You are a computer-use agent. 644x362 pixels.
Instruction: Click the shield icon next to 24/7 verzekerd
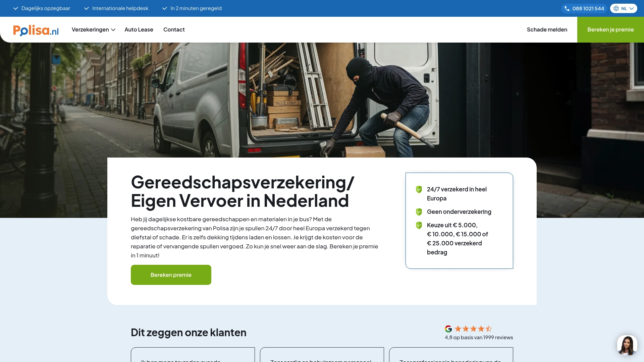point(419,189)
